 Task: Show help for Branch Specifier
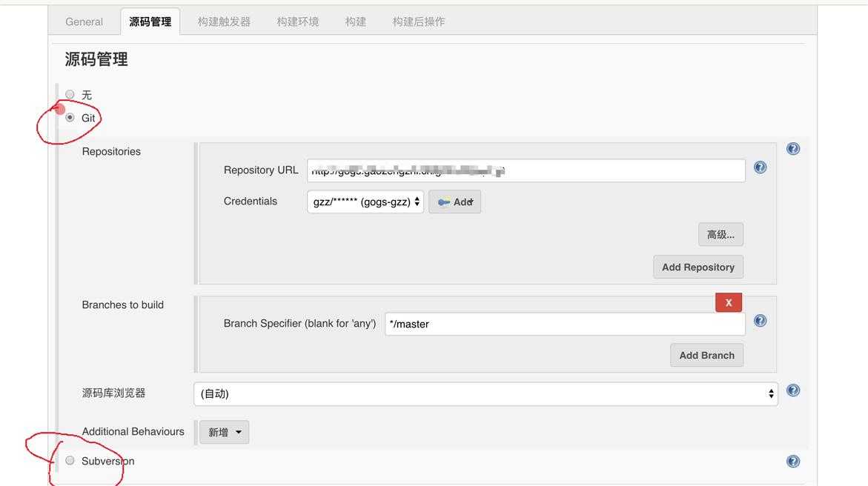point(760,321)
